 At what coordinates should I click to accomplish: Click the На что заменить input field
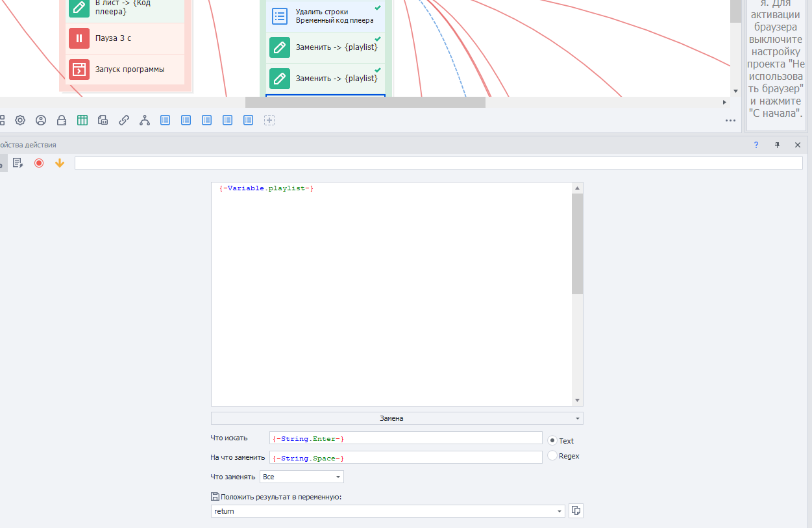(406, 458)
